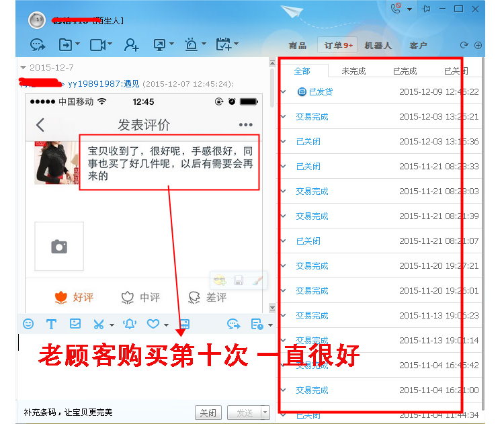Click the send image icon
Image resolution: width=504 pixels, height=424 pixels.
point(75,324)
